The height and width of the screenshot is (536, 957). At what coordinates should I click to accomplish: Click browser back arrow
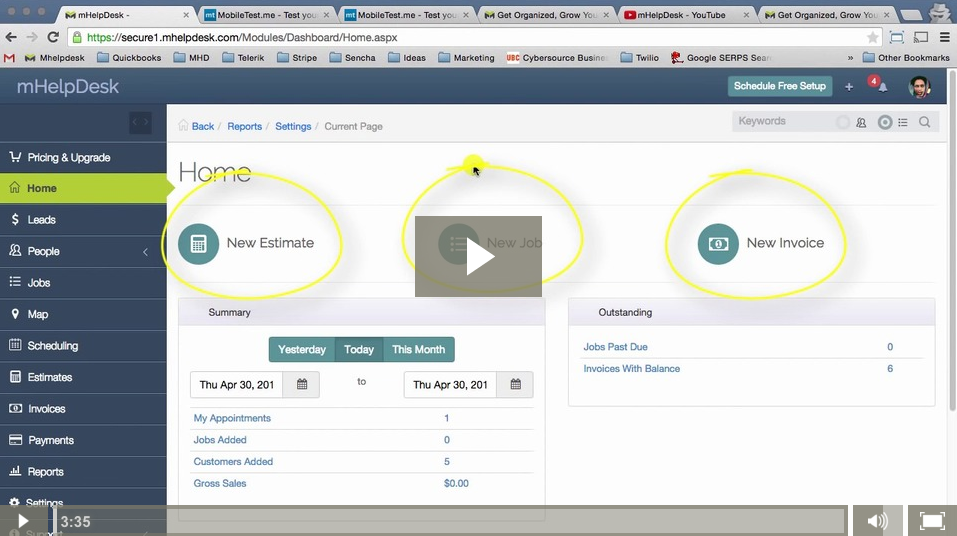(11, 37)
